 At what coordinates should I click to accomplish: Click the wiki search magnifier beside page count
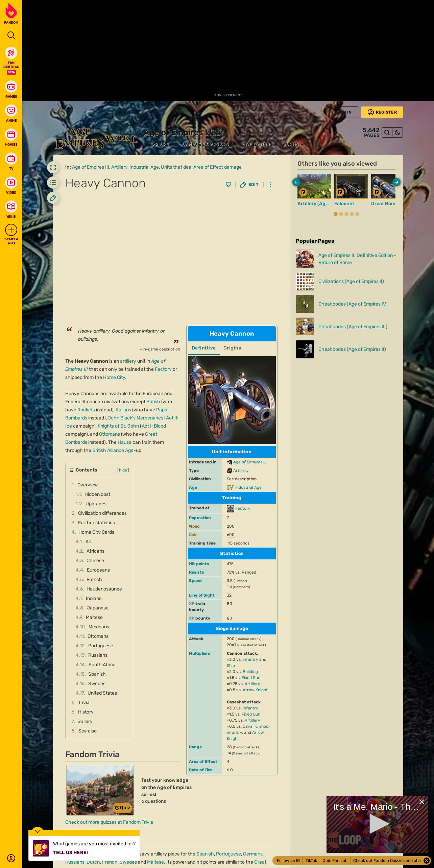click(387, 132)
